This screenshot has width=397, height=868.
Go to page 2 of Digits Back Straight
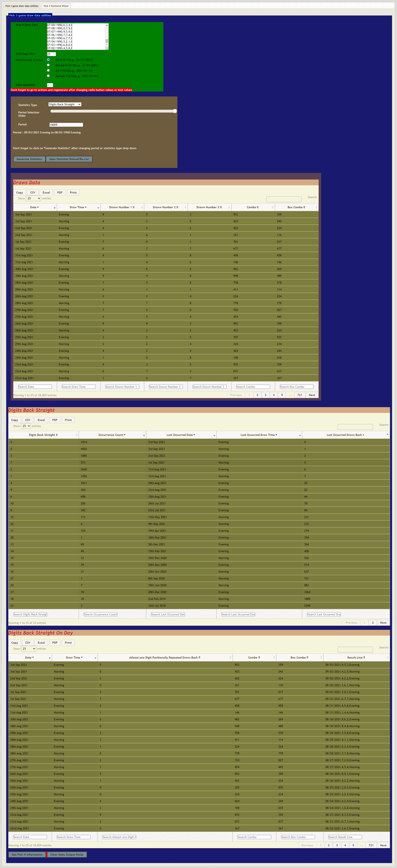click(x=373, y=622)
